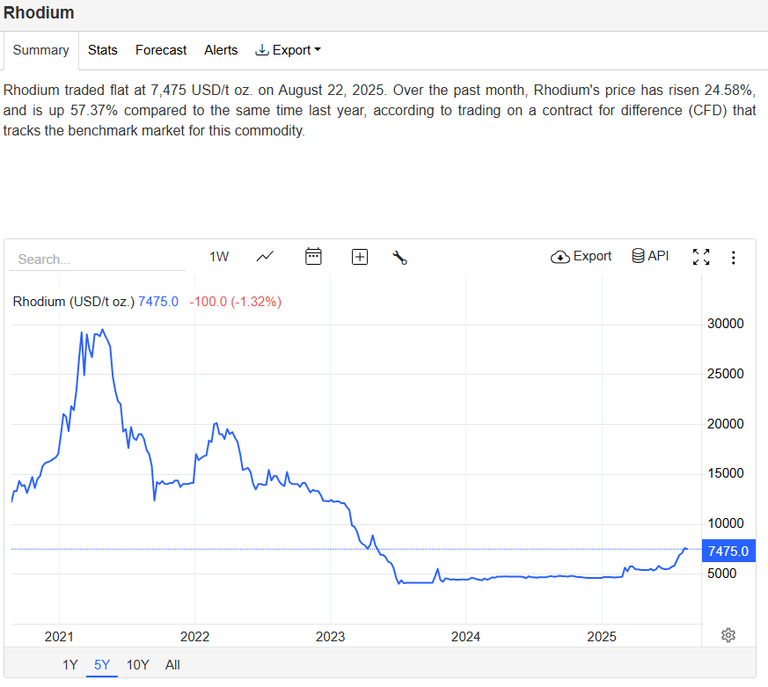Click the 2025 x-axis label
This screenshot has width=768, height=687.
601,637
